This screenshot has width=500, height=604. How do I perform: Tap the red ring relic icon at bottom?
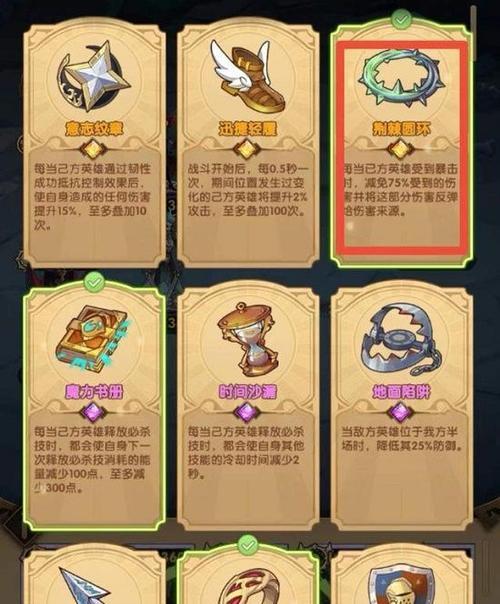pyautogui.click(x=247, y=587)
